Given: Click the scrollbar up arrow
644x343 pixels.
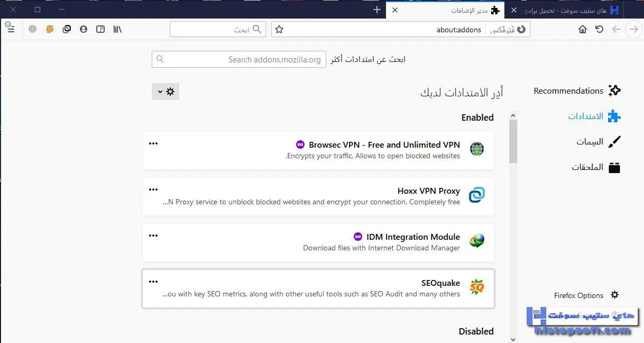Looking at the screenshot, I should (513, 115).
